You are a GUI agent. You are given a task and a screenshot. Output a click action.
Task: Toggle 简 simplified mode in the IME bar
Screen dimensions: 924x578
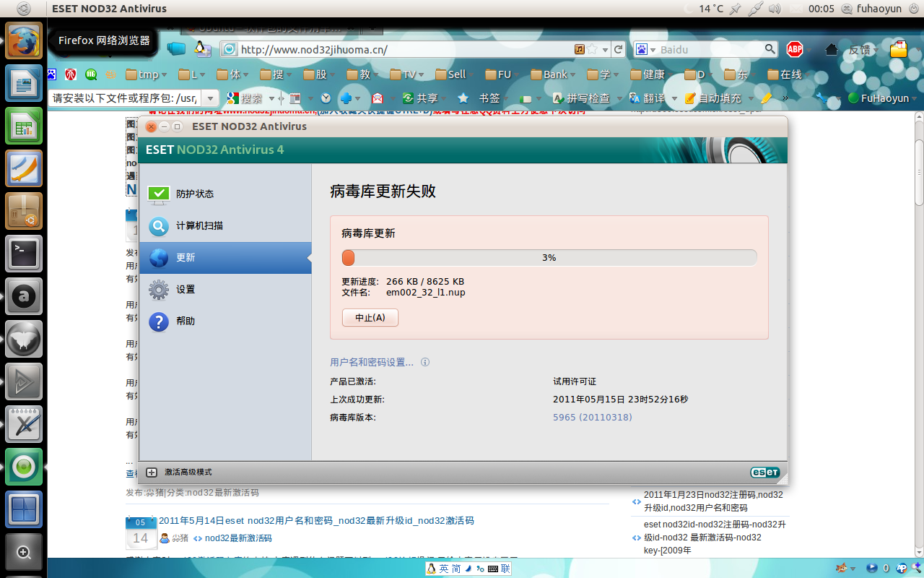tap(456, 569)
